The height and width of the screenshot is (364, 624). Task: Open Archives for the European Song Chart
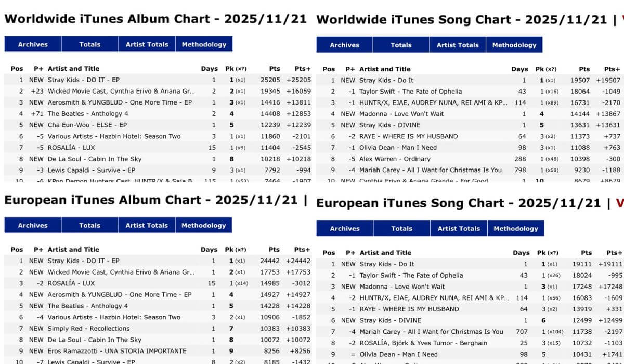344,228
